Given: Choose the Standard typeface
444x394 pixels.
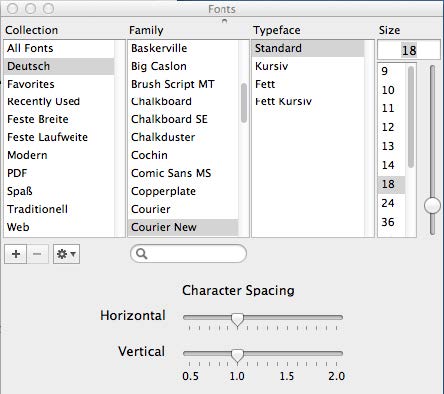Looking at the screenshot, I should (x=308, y=48).
